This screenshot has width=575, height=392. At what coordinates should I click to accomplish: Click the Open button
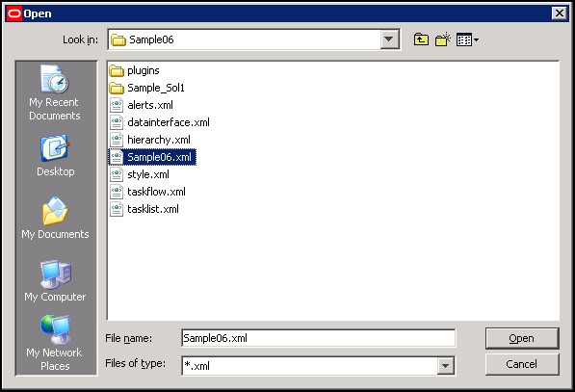(522, 338)
